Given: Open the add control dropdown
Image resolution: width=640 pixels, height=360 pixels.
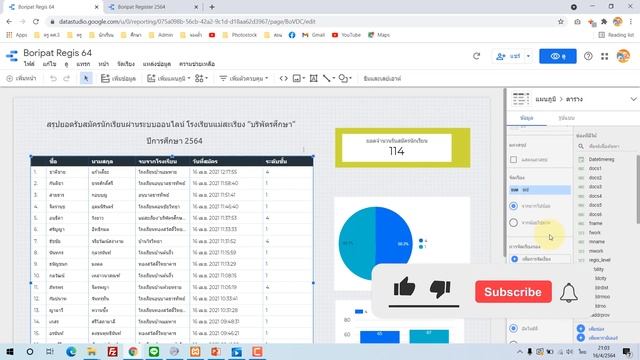Looking at the screenshot, I should 244,78.
